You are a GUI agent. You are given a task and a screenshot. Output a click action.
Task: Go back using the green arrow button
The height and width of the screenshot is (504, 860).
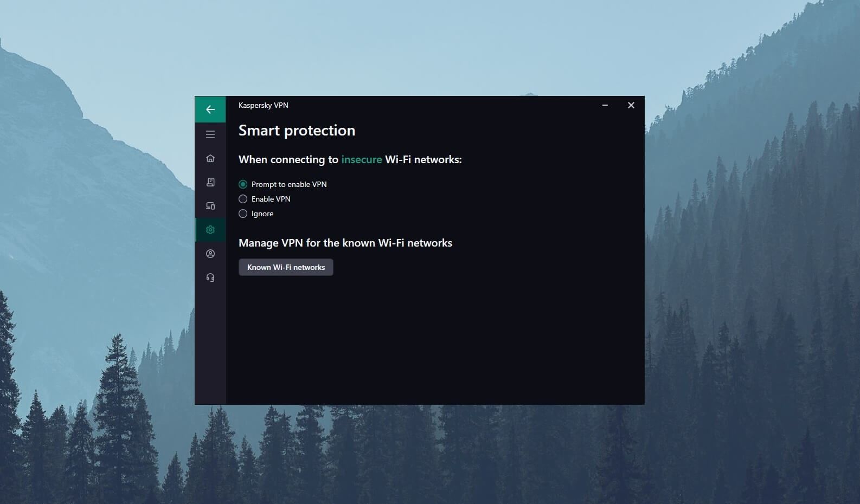(210, 109)
